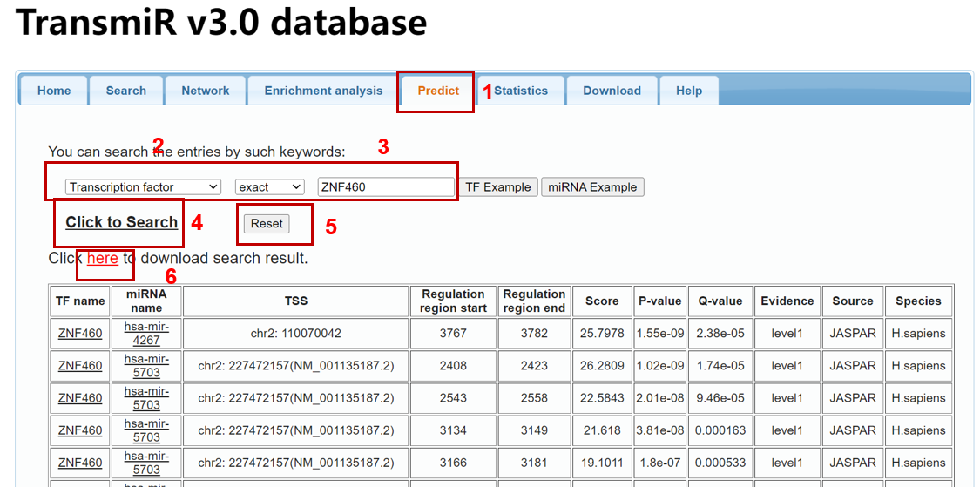Select the P-value 2.01e-08

[x=659, y=398]
